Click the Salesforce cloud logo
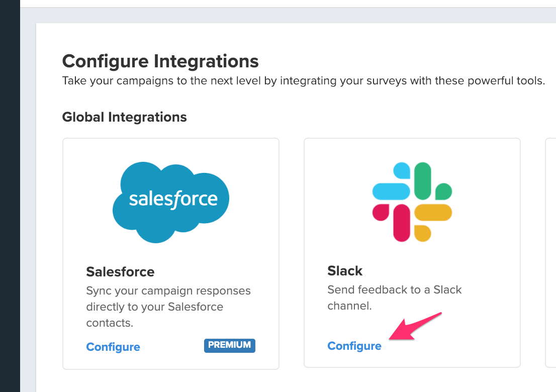The image size is (556, 392). (x=171, y=201)
